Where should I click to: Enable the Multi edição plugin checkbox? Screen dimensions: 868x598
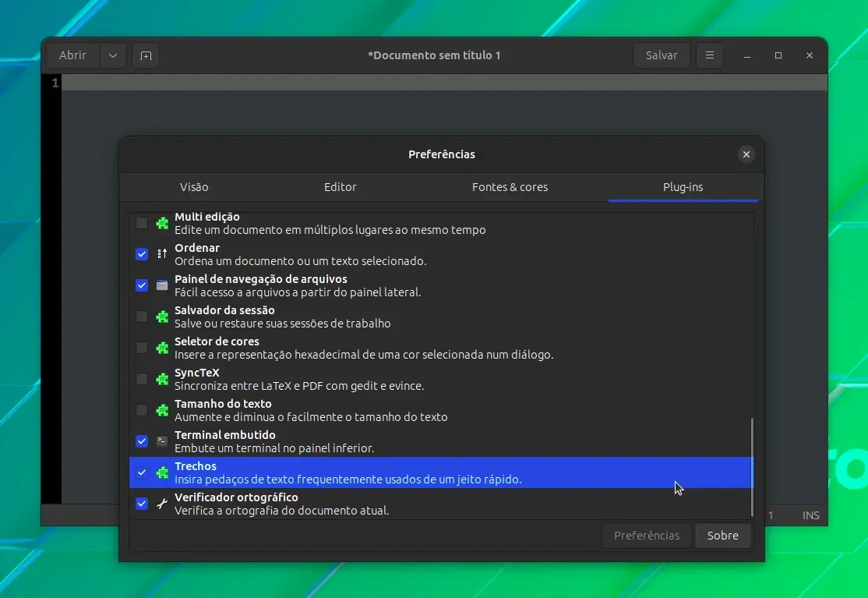pos(142,223)
